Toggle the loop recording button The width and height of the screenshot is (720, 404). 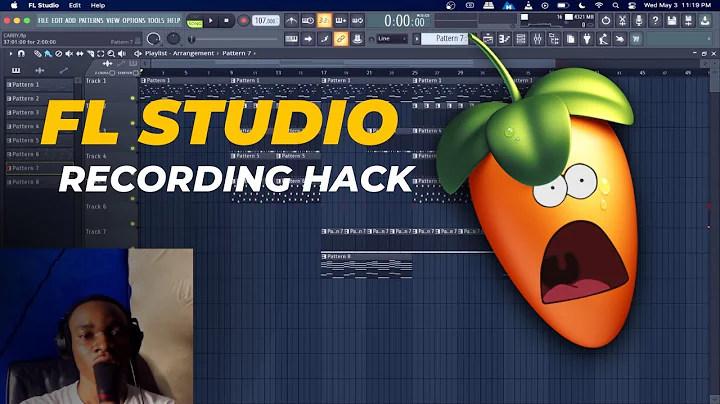tap(357, 21)
